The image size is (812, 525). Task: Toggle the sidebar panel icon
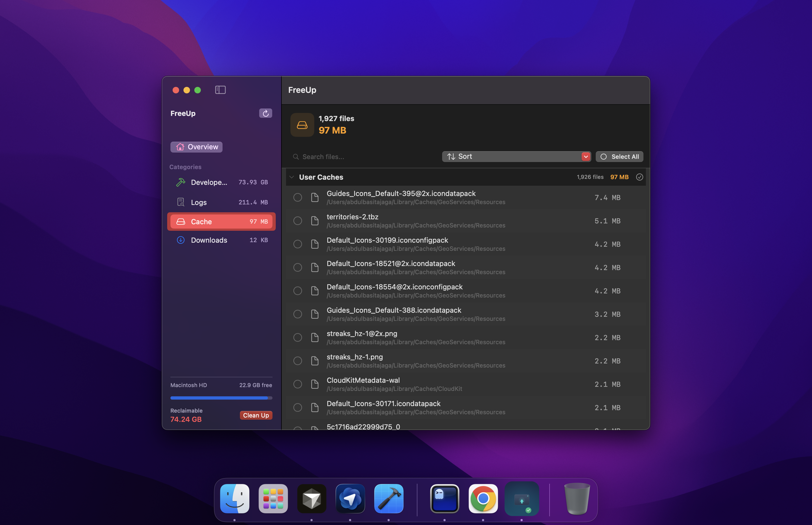220,90
